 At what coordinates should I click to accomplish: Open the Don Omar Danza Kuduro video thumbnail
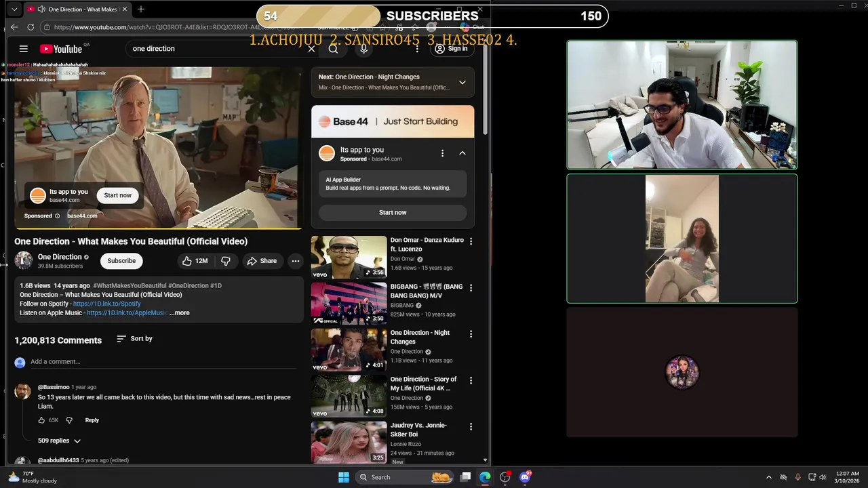click(x=349, y=257)
